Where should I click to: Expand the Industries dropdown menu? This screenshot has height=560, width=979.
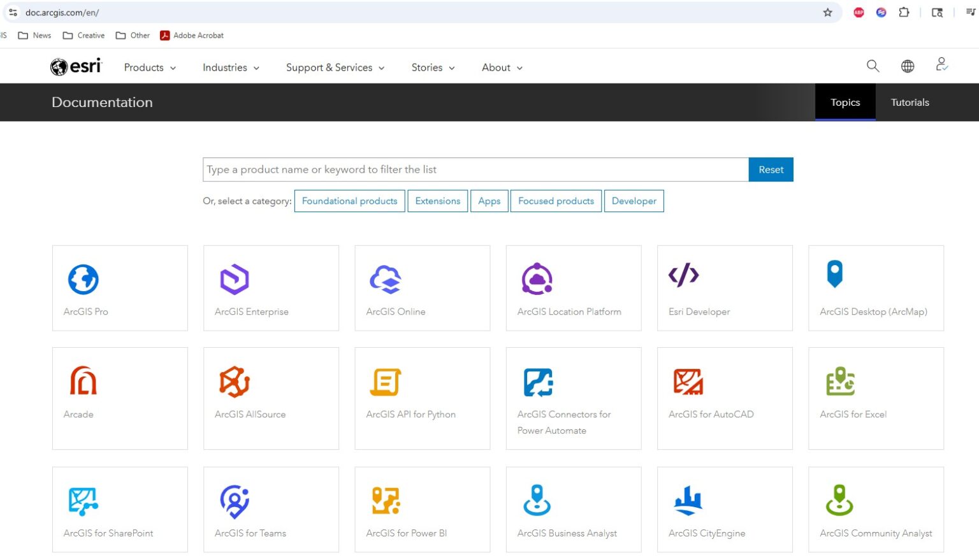(231, 68)
